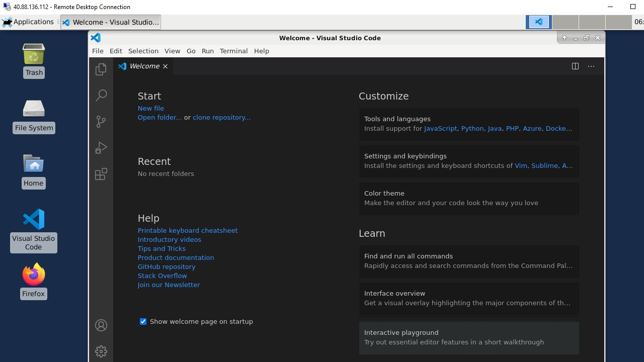Open the Source Control view icon
Screen dimensions: 644x362
point(101,121)
